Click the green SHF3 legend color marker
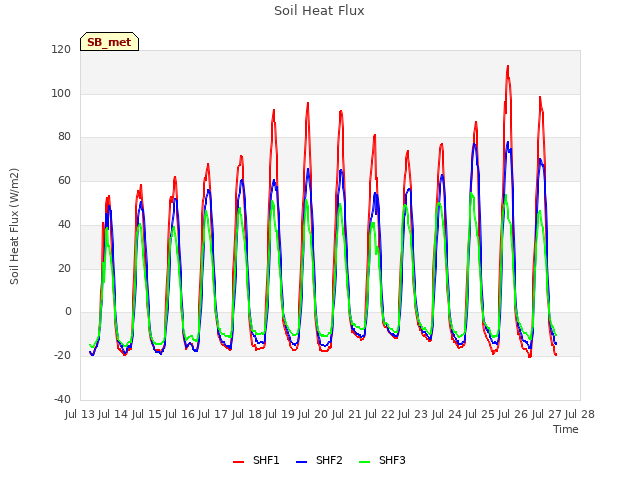The height and width of the screenshot is (480, 640). click(364, 462)
